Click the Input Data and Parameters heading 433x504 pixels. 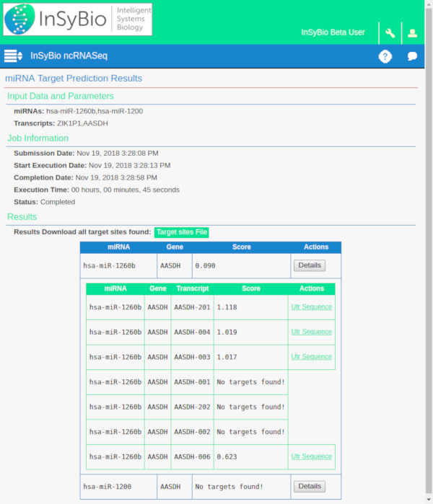tap(60, 96)
